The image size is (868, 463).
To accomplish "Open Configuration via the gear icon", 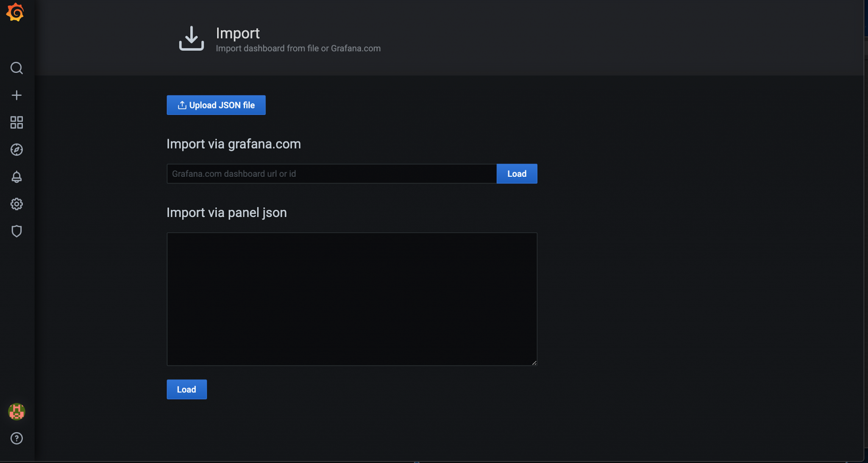I will point(17,204).
